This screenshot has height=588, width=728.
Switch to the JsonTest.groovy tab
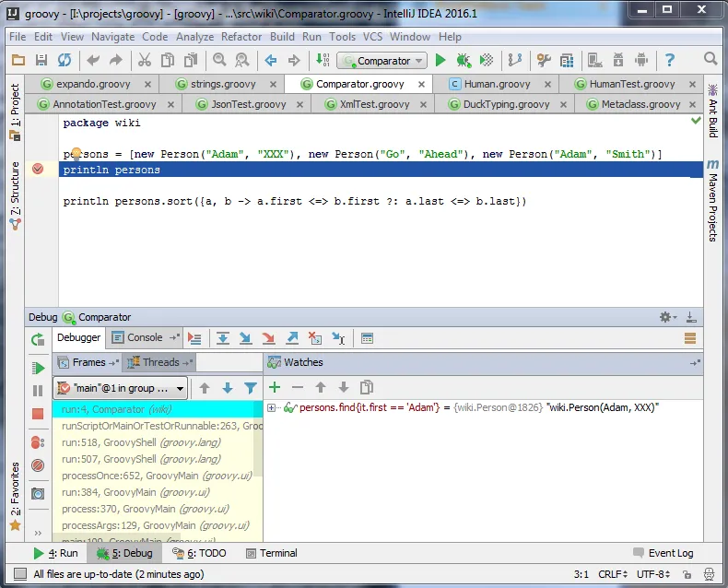tap(249, 104)
